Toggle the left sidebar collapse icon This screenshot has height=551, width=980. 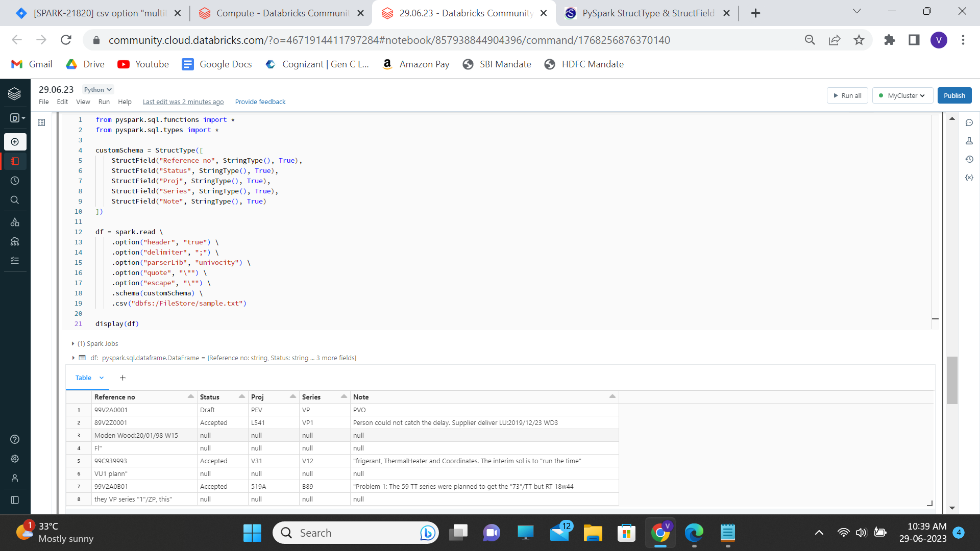pos(15,500)
